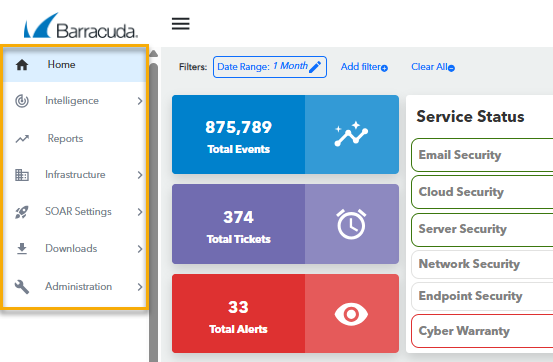Select the Cloud Security status row
553x362 pixels.
482,192
